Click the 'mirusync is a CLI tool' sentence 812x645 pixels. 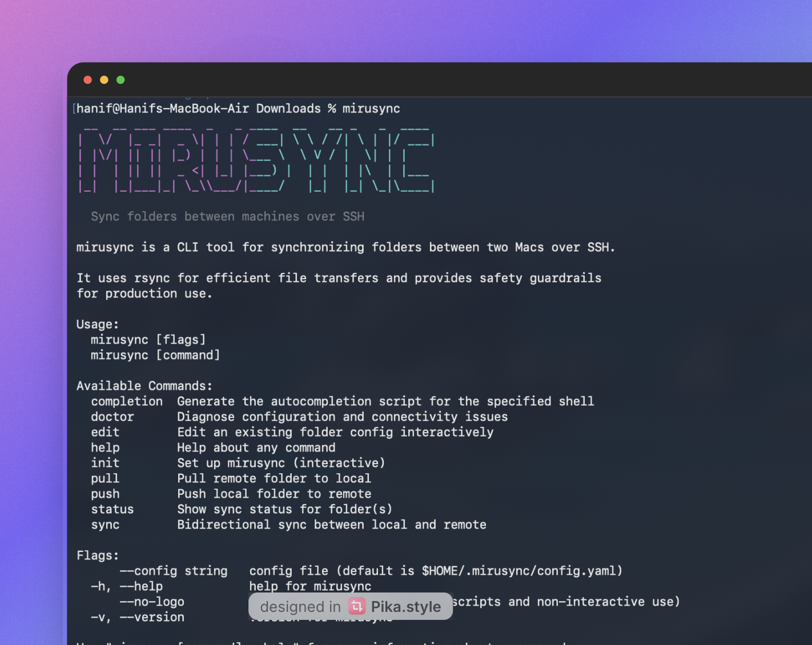pos(346,247)
